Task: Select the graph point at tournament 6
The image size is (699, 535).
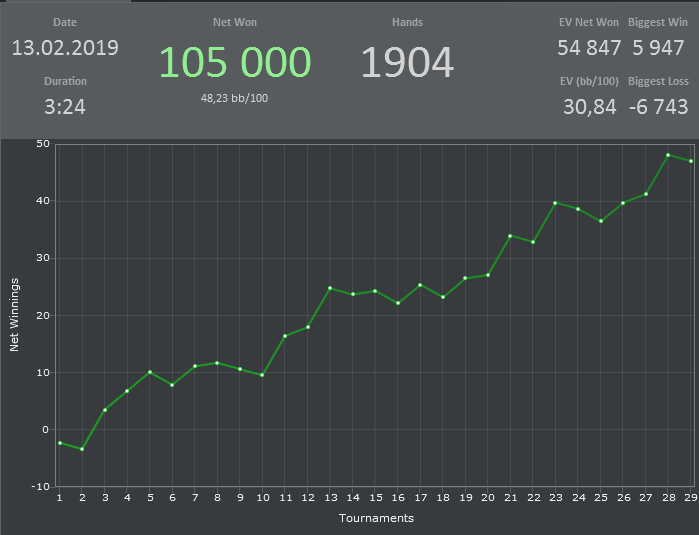Action: [x=172, y=385]
